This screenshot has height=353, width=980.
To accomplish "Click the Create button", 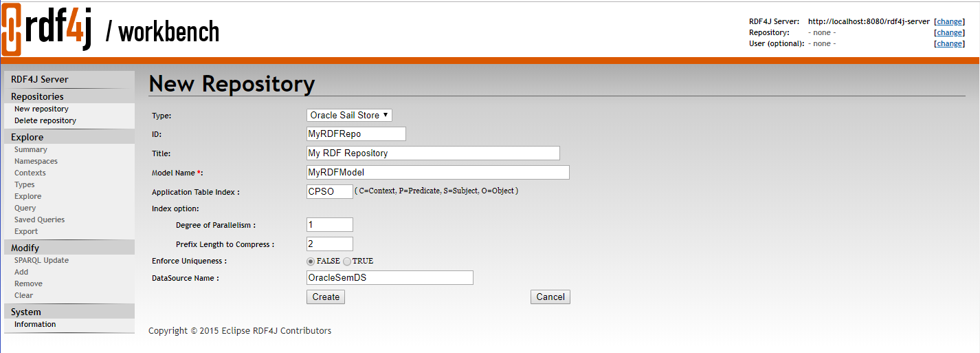I will pyautogui.click(x=326, y=297).
